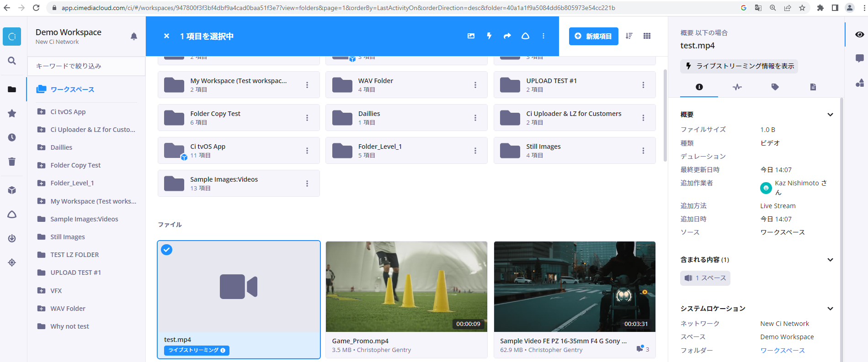Open the ワークスペース folder link
The height and width of the screenshot is (362, 868).
(x=783, y=351)
